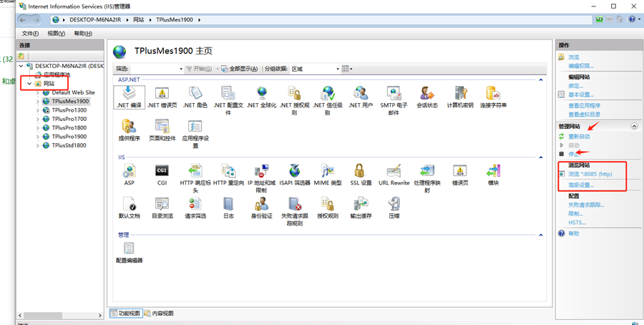
Task: Open the HTTP 响应标头 icon
Action: coord(195,178)
